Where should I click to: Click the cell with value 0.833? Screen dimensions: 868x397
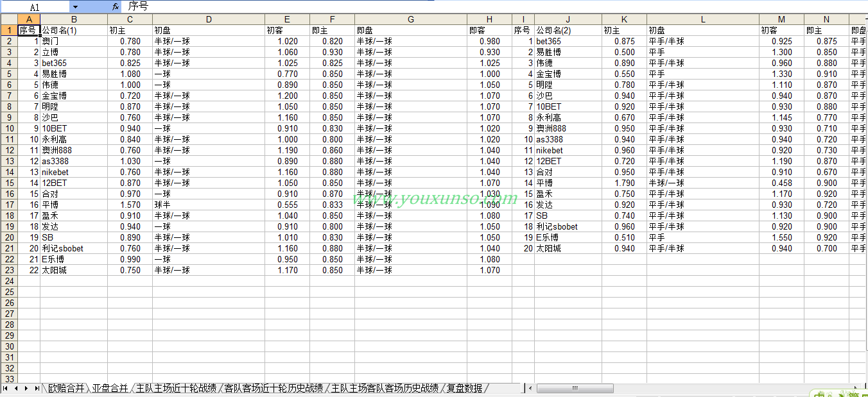pos(333,205)
